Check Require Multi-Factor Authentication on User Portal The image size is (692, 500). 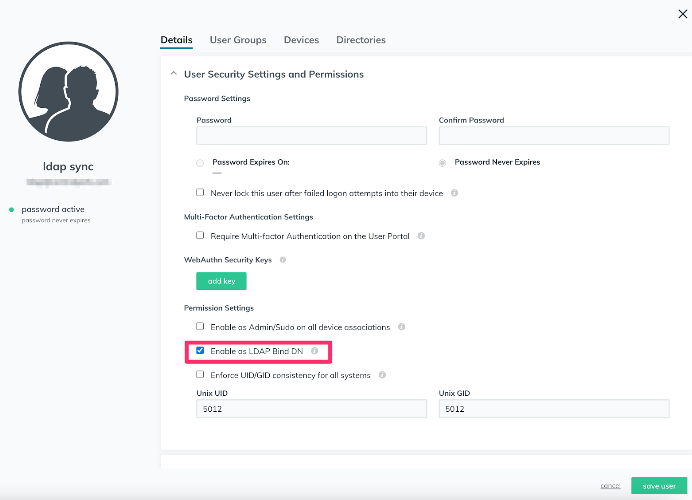(200, 236)
